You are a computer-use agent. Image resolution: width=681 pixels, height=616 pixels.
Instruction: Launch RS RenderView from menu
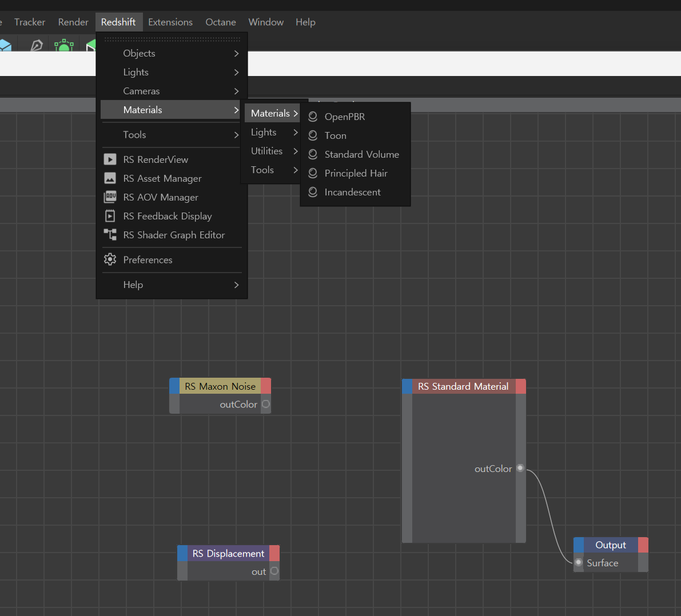point(172,159)
